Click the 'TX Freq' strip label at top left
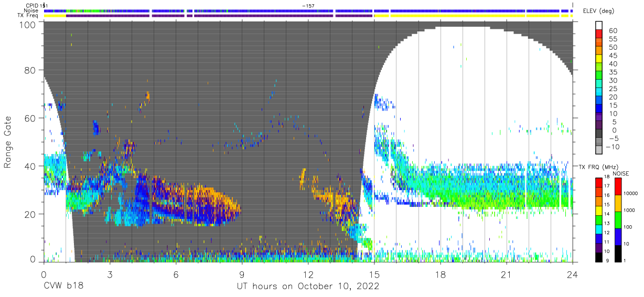 tap(28, 16)
